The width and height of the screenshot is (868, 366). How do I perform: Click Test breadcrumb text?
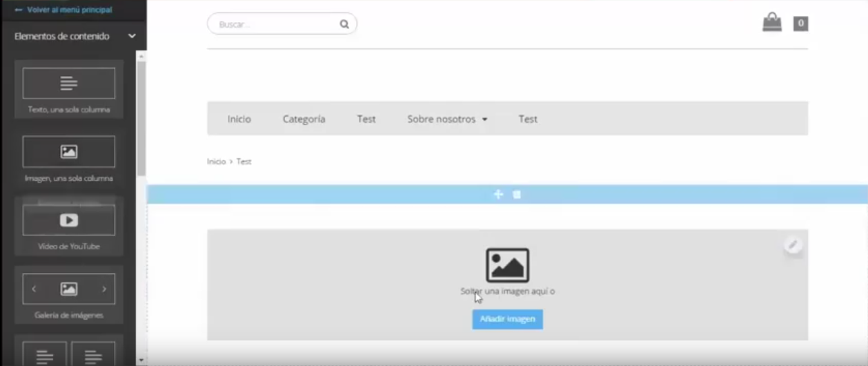coord(244,162)
